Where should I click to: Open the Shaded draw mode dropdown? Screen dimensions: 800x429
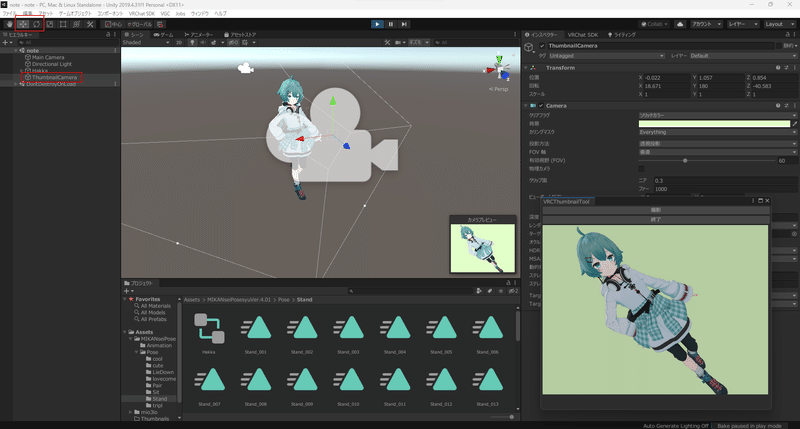[x=146, y=42]
